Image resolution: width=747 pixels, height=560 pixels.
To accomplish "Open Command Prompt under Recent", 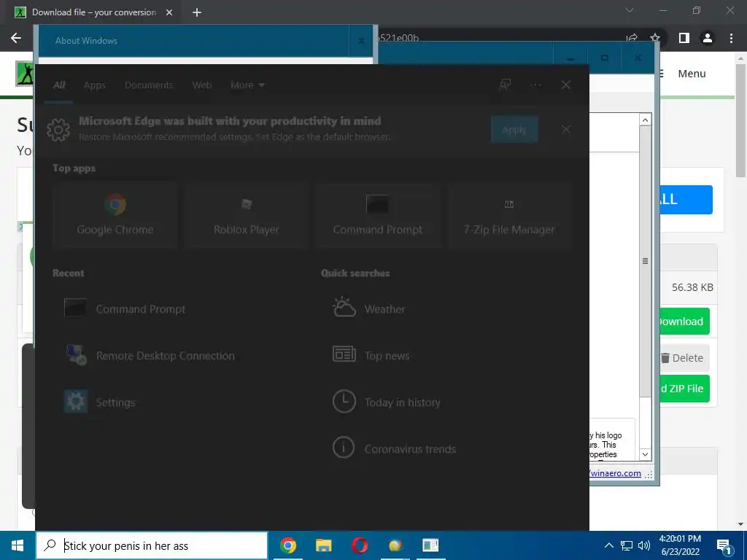I will point(125,308).
